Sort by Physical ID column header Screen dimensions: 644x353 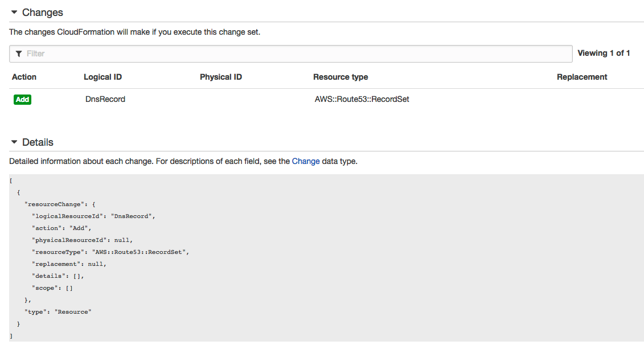coord(221,77)
